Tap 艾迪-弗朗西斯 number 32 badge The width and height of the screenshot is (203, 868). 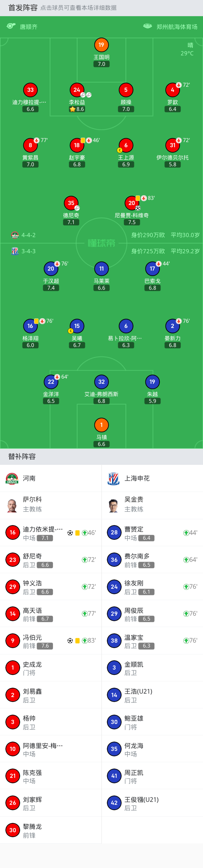point(101,382)
